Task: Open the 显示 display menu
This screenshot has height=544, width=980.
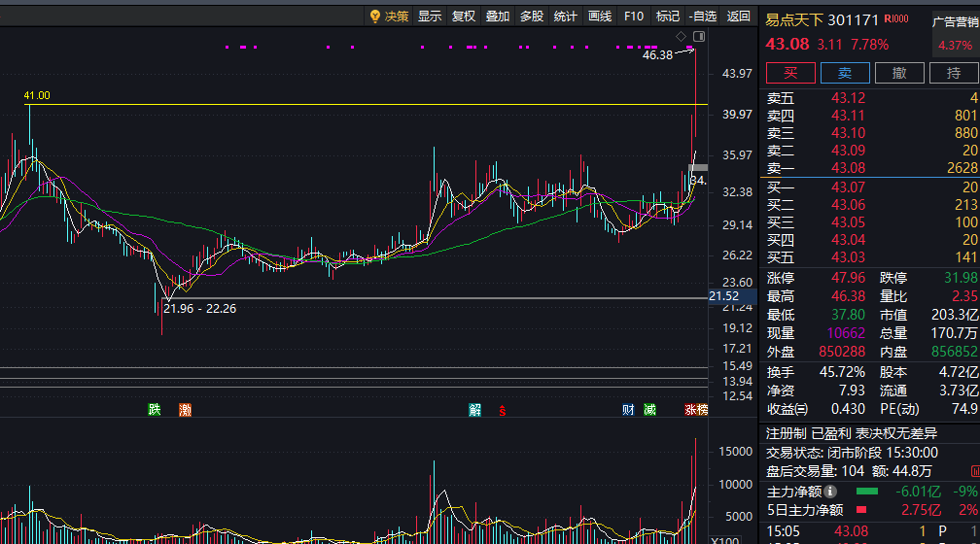Action: tap(430, 17)
